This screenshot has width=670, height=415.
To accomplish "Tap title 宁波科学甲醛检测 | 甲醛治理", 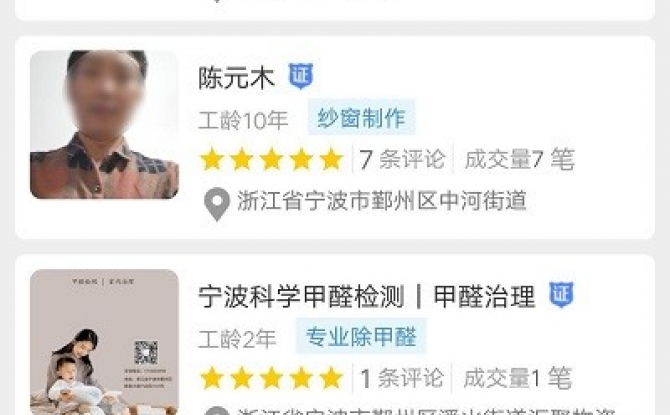I will pyautogui.click(x=367, y=297).
